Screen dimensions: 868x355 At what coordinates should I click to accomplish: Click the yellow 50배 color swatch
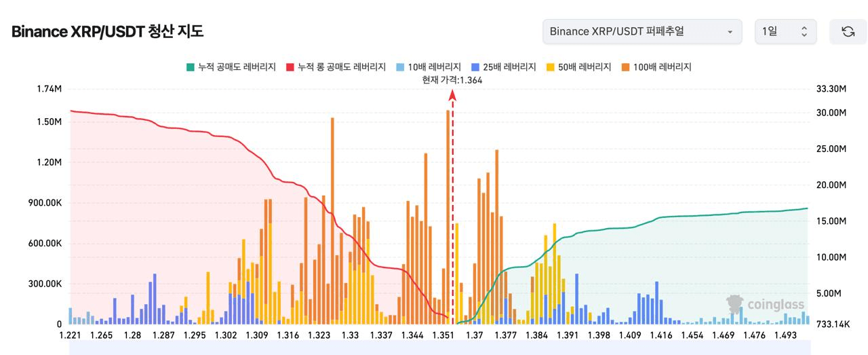[x=550, y=67]
